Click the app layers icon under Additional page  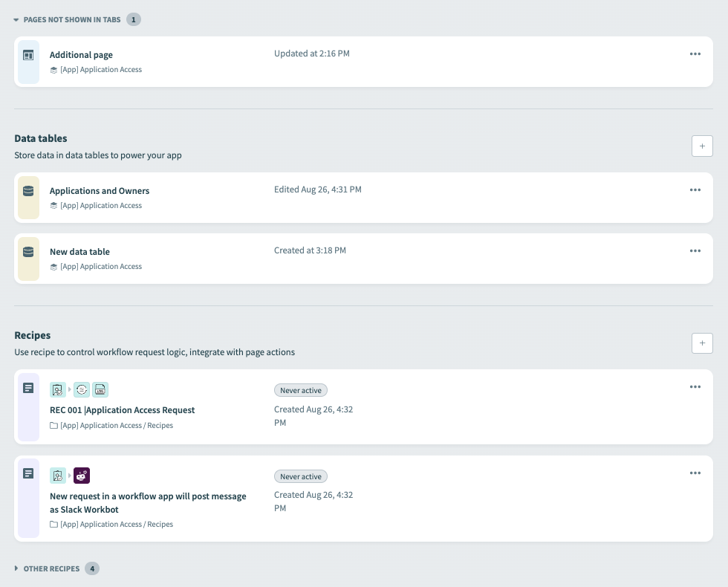pos(53,69)
